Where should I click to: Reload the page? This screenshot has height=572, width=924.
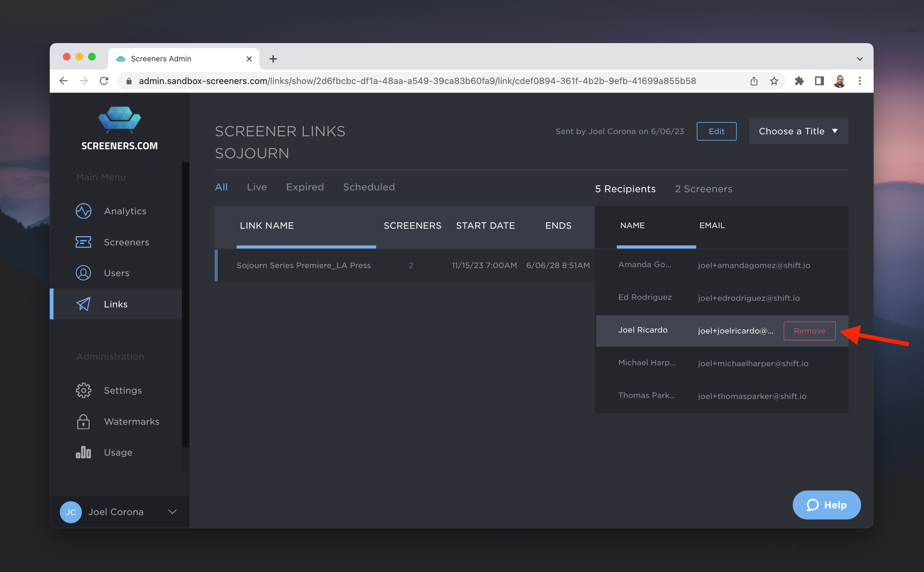click(x=104, y=81)
